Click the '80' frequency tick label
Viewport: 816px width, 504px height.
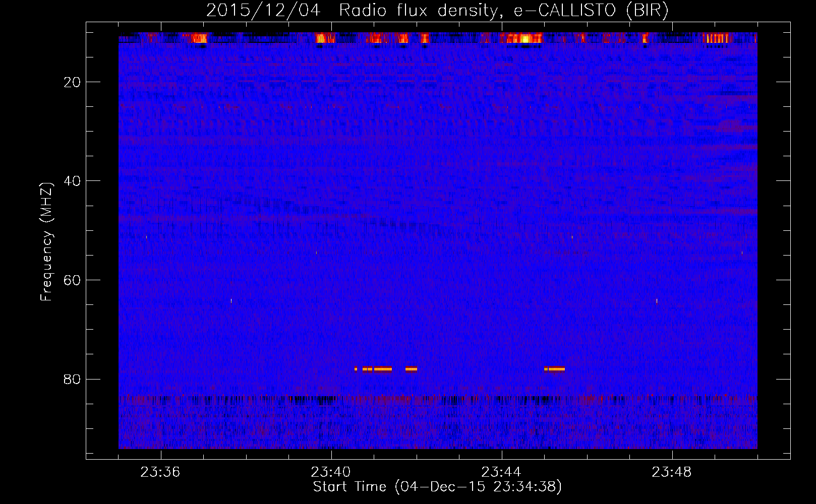pos(72,379)
